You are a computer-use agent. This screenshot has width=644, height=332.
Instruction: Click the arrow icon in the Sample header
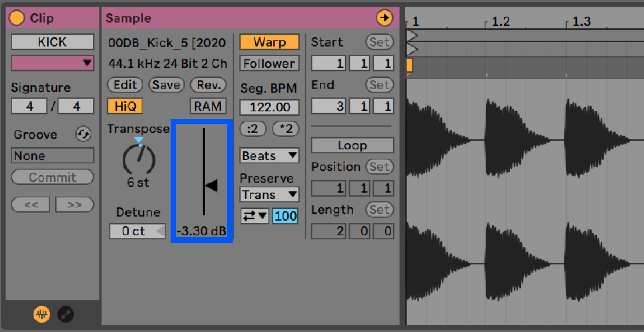384,17
